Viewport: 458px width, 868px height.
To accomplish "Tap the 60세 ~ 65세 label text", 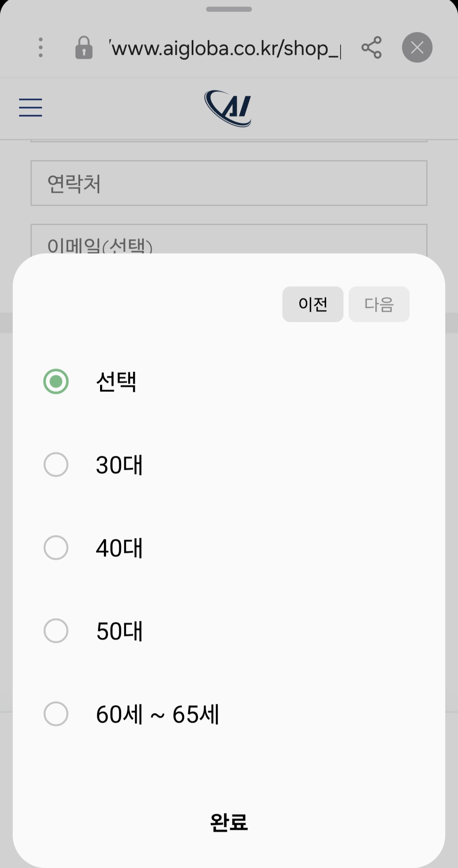I will click(x=157, y=714).
